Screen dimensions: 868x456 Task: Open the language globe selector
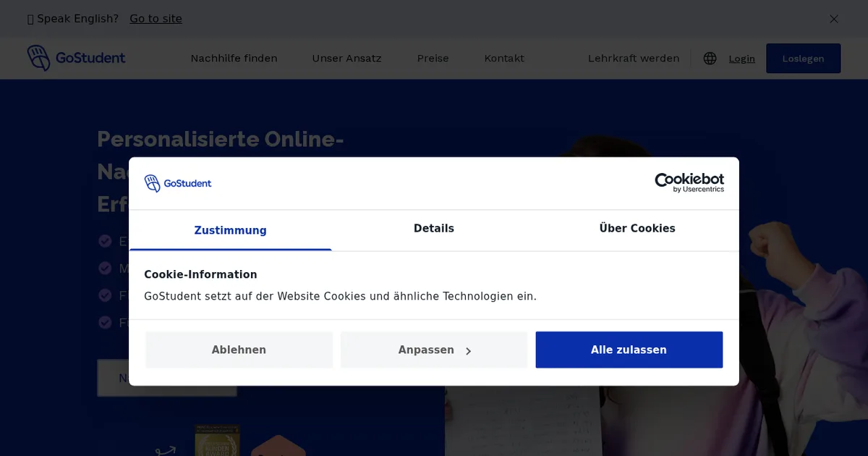coord(710,59)
